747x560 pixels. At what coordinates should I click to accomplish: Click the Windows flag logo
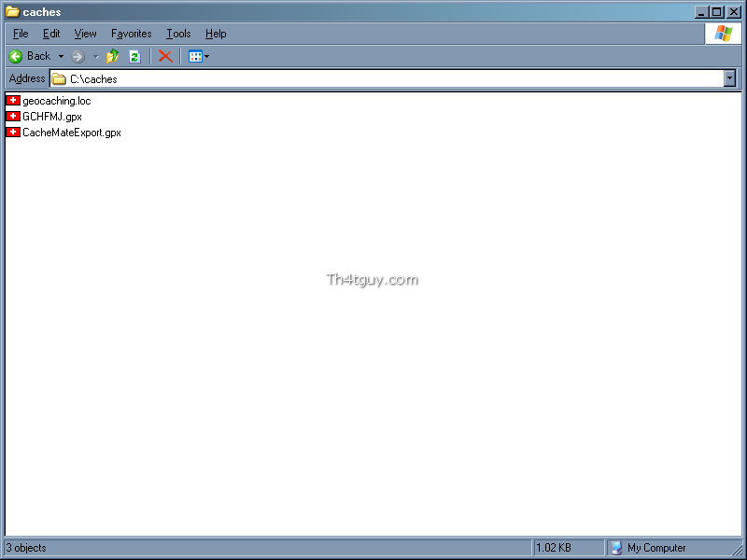(723, 34)
